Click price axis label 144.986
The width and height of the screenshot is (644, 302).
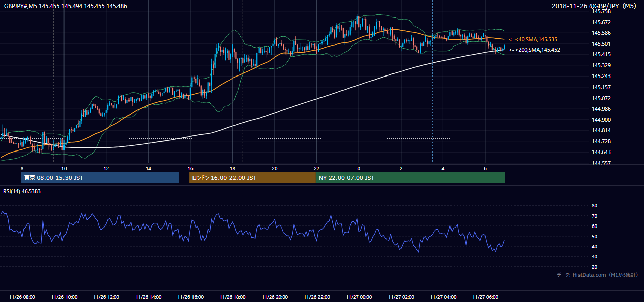600,109
